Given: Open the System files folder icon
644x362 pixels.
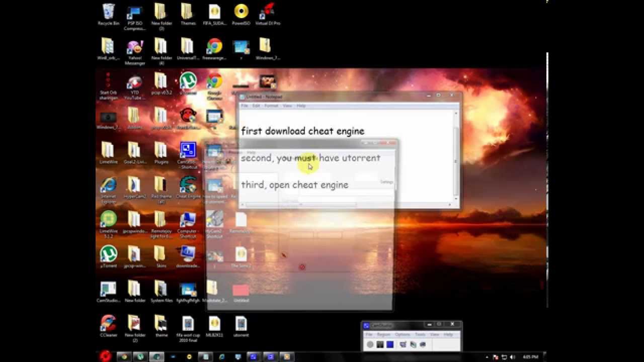Looking at the screenshot, I should 161,291.
